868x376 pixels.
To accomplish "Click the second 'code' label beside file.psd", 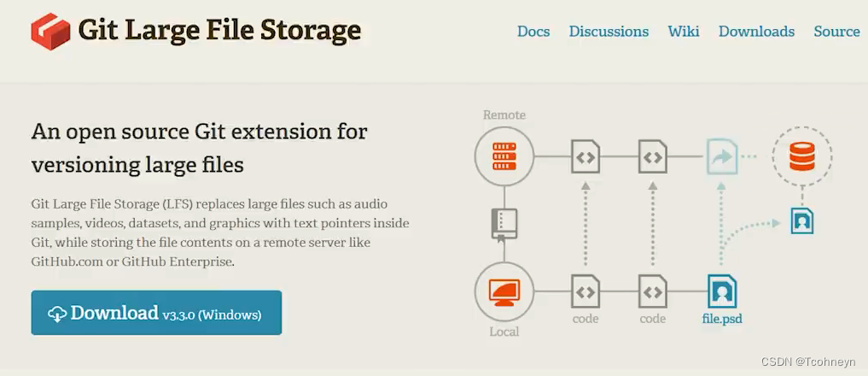I will 653,320.
